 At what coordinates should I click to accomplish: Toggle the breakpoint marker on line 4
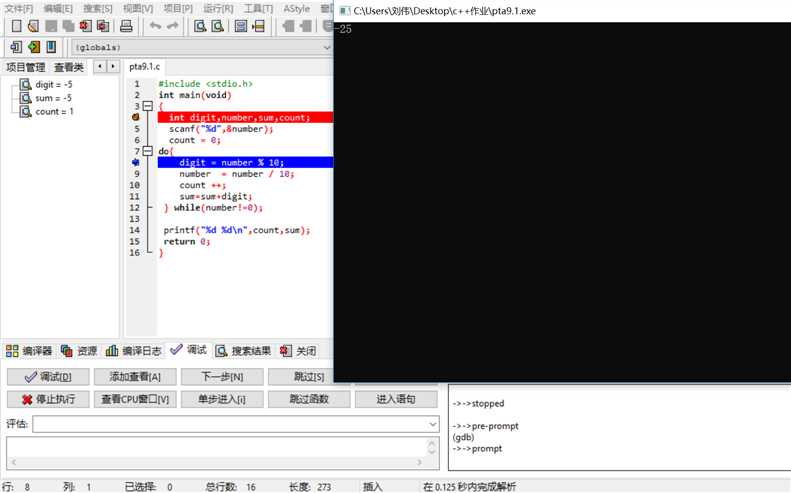(135, 117)
